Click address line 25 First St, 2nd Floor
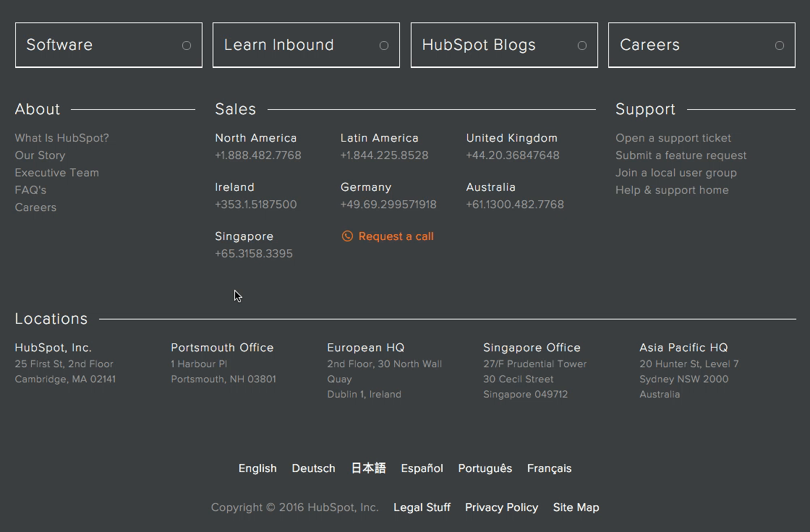This screenshot has height=532, width=810. [x=64, y=364]
